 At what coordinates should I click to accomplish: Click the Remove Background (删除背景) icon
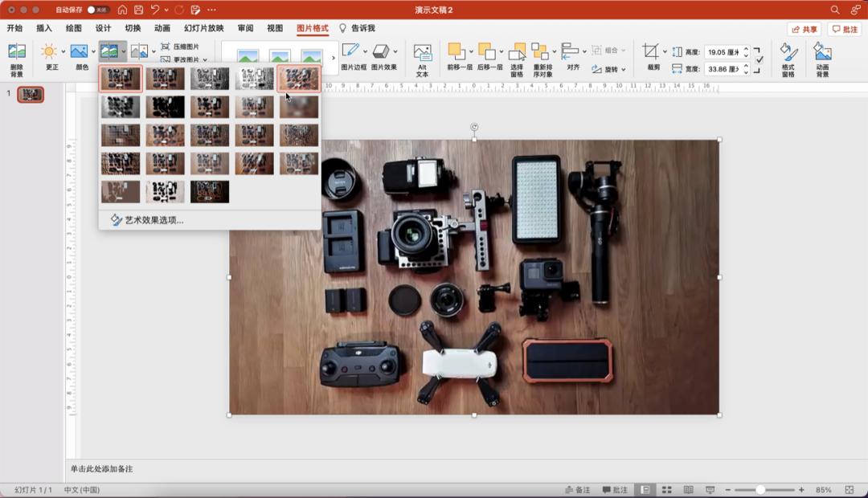point(16,53)
